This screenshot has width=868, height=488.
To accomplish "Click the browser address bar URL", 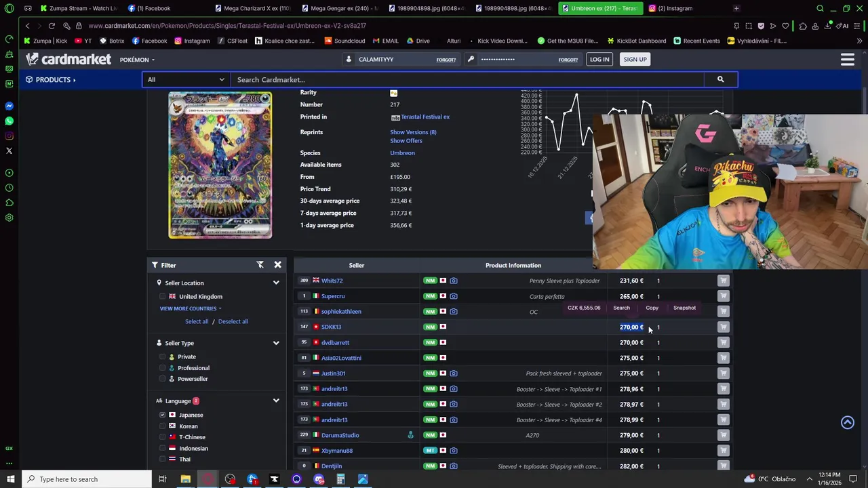I will pyautogui.click(x=227, y=26).
